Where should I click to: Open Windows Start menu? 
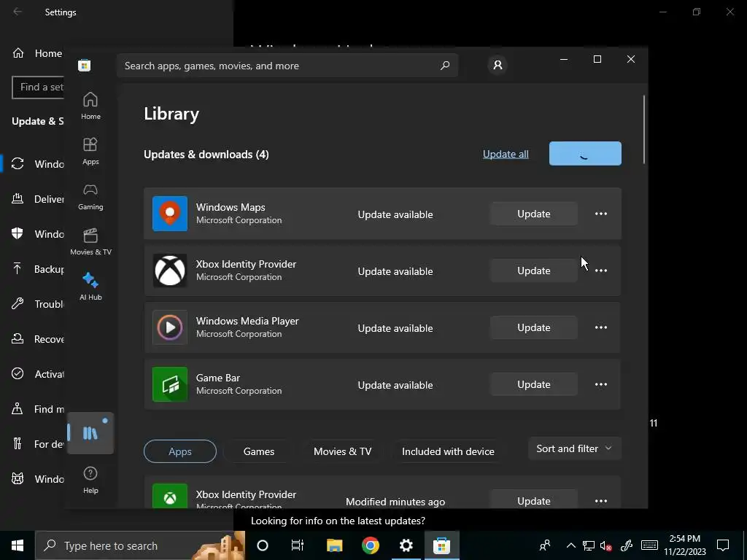point(18,545)
